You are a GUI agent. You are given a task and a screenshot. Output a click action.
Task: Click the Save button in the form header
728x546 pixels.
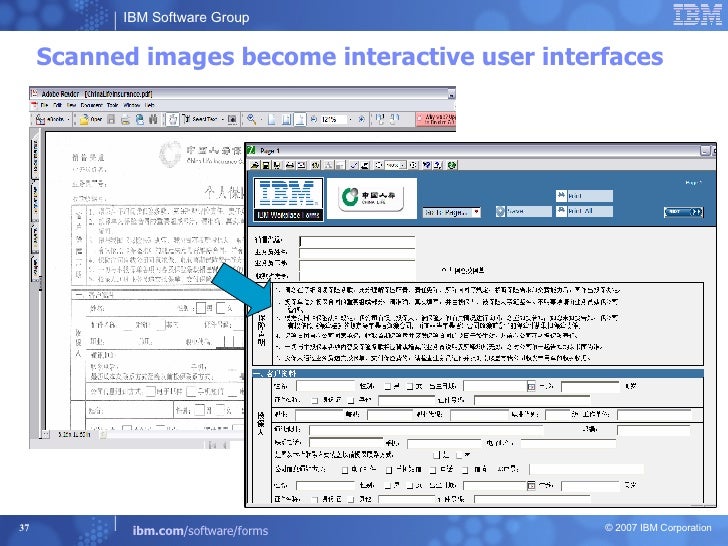pos(524,211)
